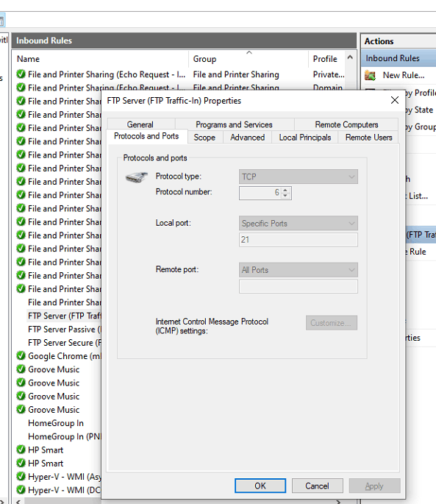Image resolution: width=436 pixels, height=504 pixels.
Task: Increase protocol number with up arrow
Action: point(285,190)
